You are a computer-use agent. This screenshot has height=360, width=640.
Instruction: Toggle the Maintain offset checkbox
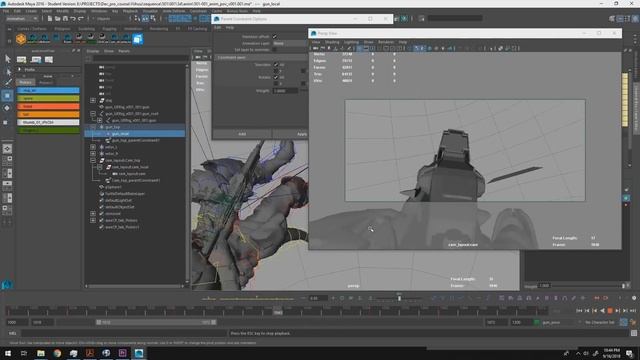pyautogui.click(x=275, y=37)
